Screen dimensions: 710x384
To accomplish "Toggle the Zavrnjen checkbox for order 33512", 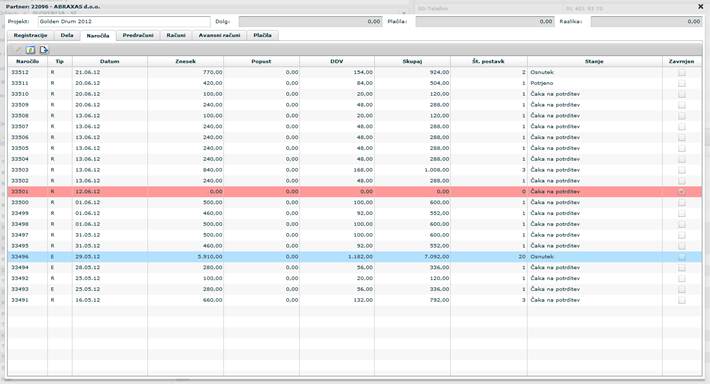I will pos(681,72).
